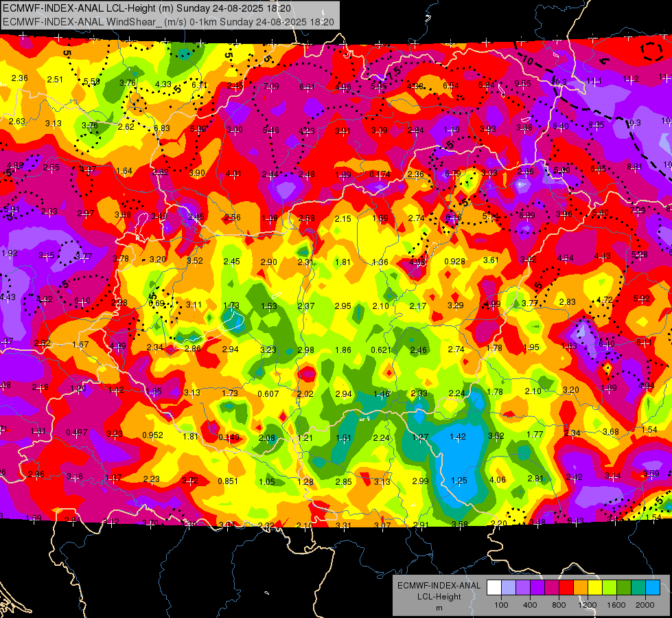Click the sky blue legend swatch
Image resolution: width=672 pixels, height=618 pixels.
coord(653,587)
